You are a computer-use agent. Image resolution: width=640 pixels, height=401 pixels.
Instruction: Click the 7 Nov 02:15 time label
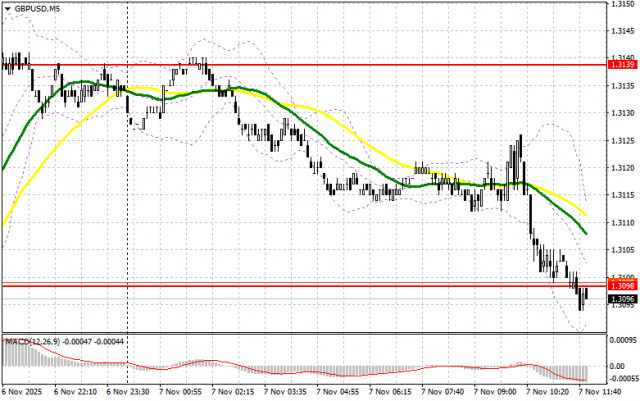[x=233, y=392]
